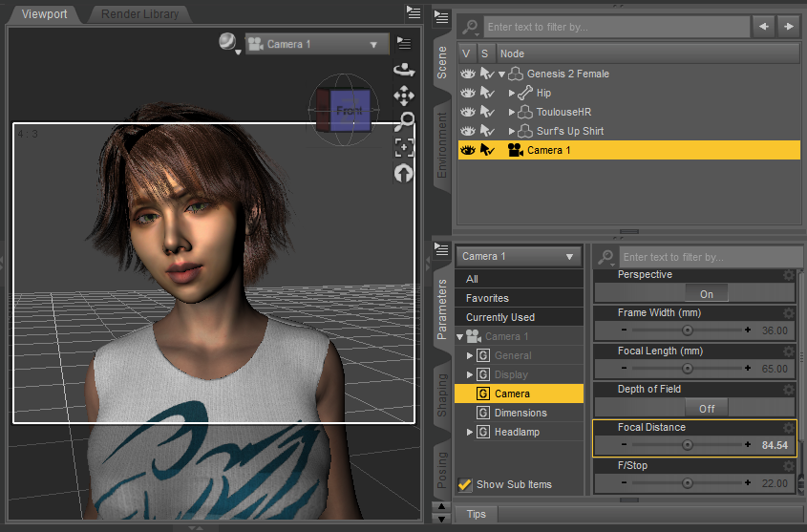Toggle selectable arrow for Genesis 2 Female
Image resolution: width=807 pixels, height=532 pixels.
[487, 74]
